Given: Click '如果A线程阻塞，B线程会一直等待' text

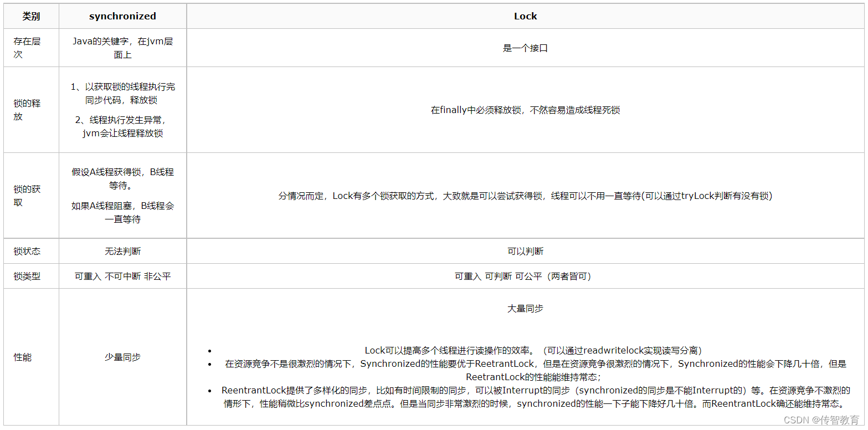Looking at the screenshot, I should [x=122, y=212].
